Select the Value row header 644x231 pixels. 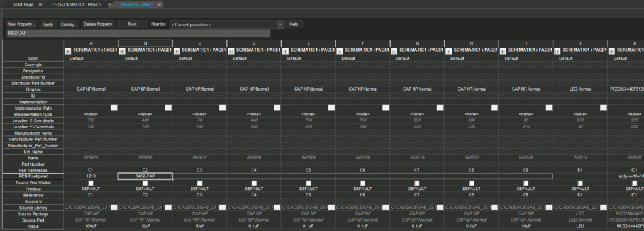click(x=33, y=227)
